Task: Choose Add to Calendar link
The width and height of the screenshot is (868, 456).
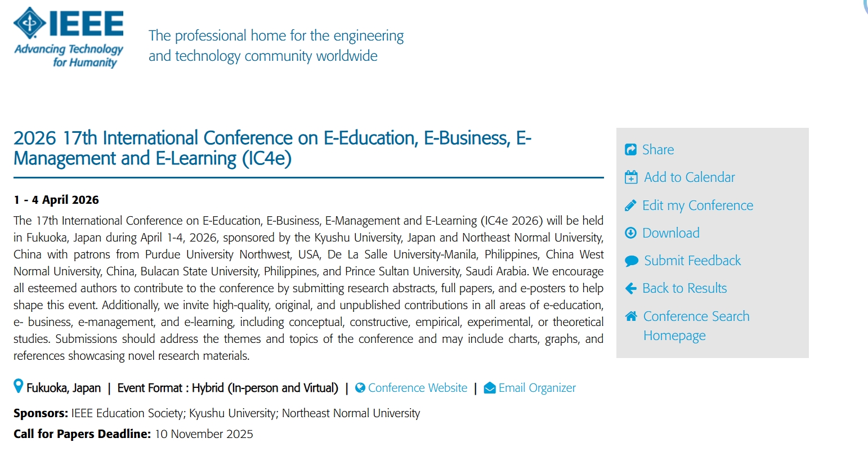Action: [x=690, y=177]
